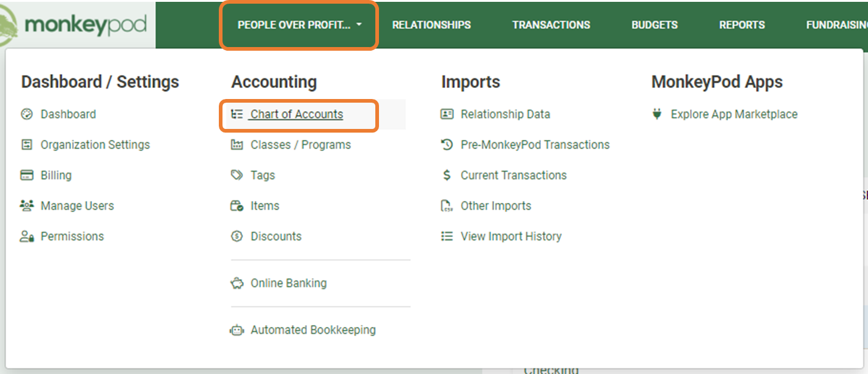Image resolution: width=868 pixels, height=374 pixels.
Task: Click the App Marketplace plug icon
Action: [x=657, y=114]
